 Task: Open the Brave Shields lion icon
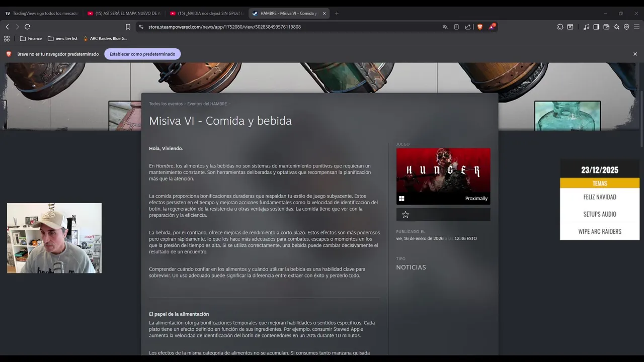click(x=480, y=27)
